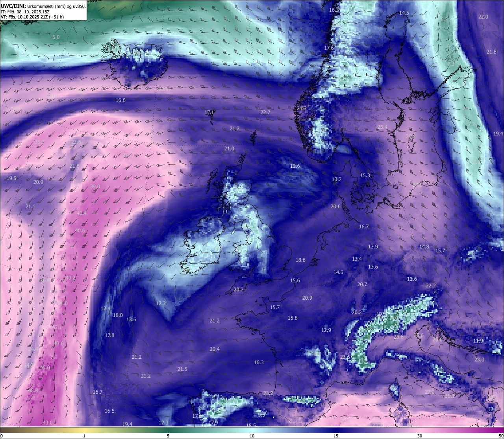This screenshot has width=504, height=439.
Task: Click the 21.8 value at the right edge
Action: pos(491,52)
